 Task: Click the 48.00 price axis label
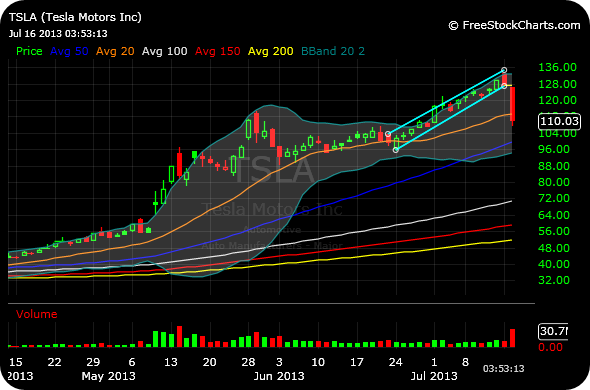tap(554, 248)
